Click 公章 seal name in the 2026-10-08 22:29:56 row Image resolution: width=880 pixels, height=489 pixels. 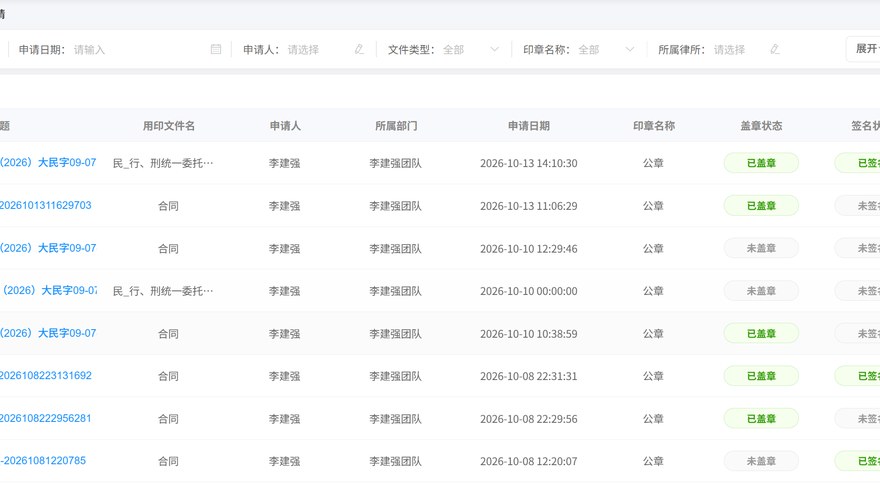[653, 419]
